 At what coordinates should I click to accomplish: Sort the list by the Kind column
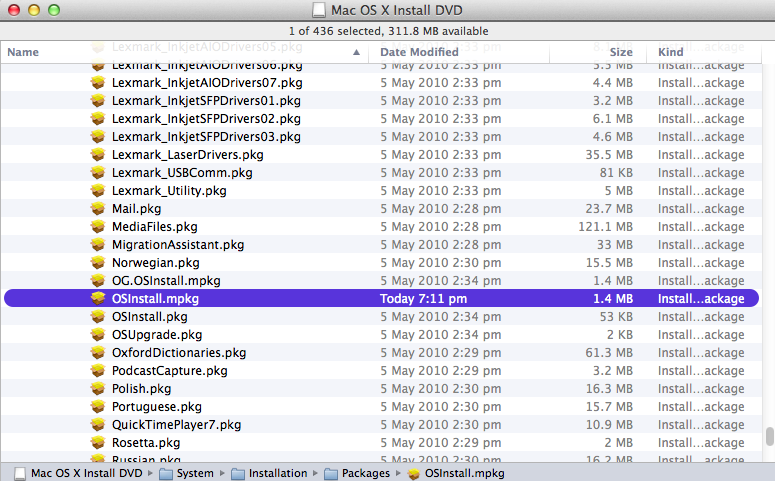(x=671, y=52)
